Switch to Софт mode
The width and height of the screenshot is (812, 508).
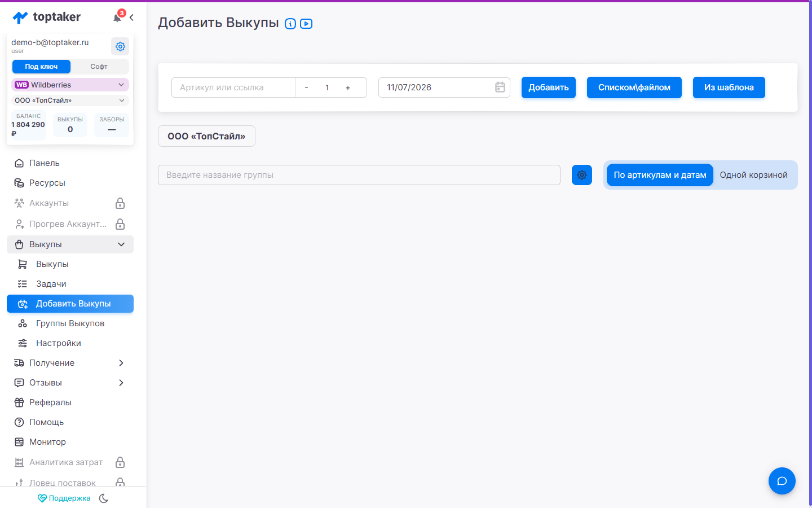[99, 67]
